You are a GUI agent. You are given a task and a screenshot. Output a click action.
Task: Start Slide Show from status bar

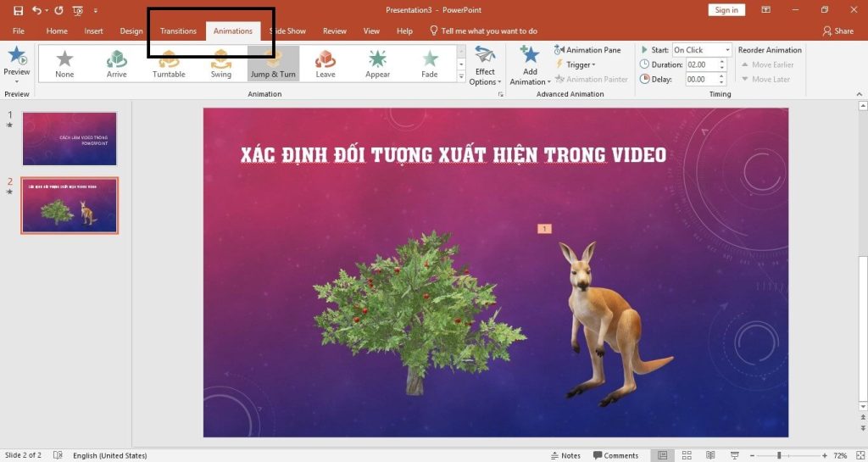(735, 455)
